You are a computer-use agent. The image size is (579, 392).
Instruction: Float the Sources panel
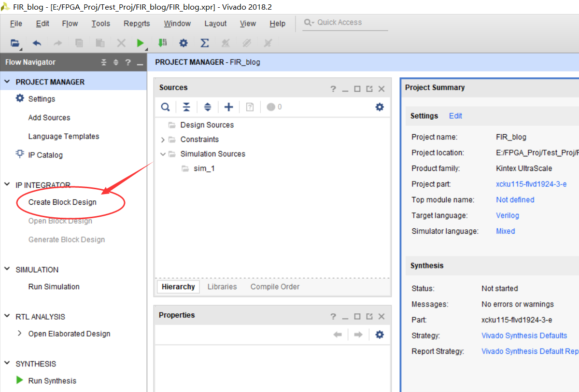click(369, 89)
